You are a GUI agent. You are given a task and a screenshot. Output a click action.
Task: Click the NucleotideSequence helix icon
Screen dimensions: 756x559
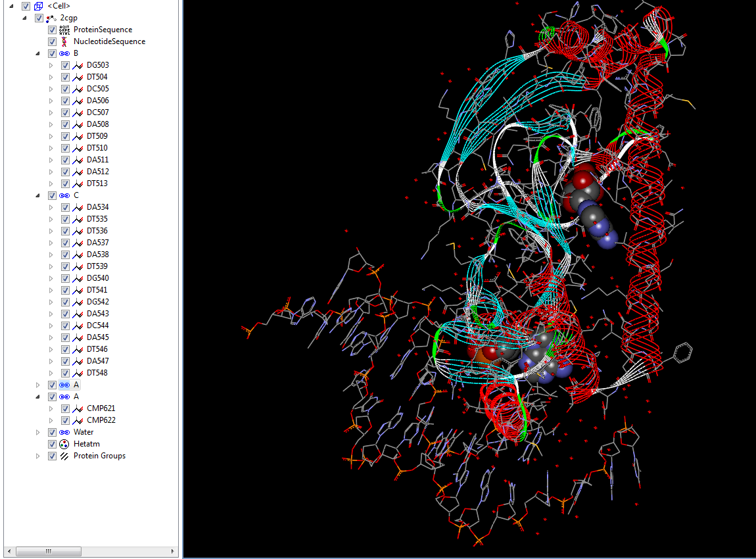pos(64,42)
